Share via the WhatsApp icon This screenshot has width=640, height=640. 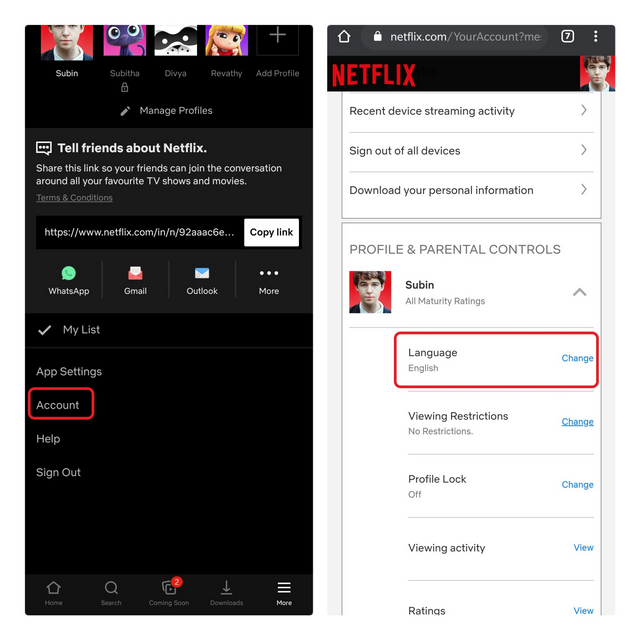pos(69,273)
